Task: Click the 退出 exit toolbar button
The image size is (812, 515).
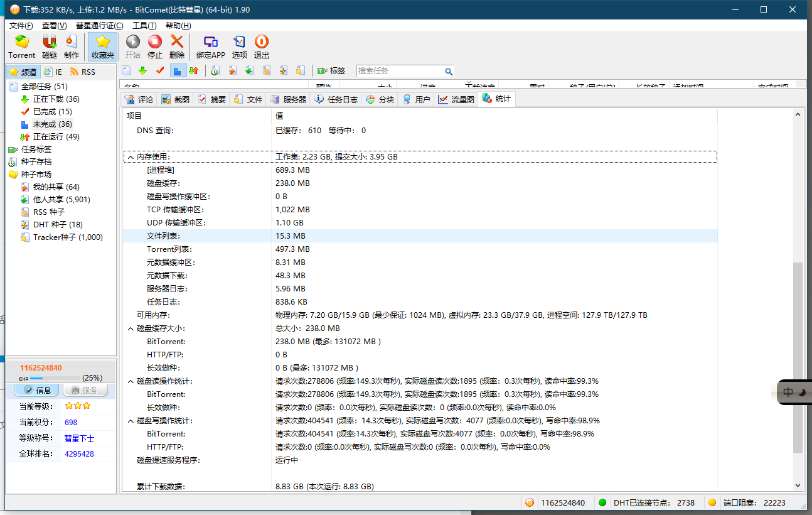Action: coord(262,47)
